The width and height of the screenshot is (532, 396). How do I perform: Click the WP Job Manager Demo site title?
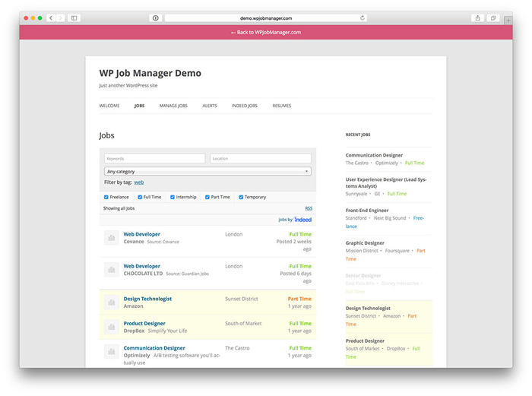point(150,73)
